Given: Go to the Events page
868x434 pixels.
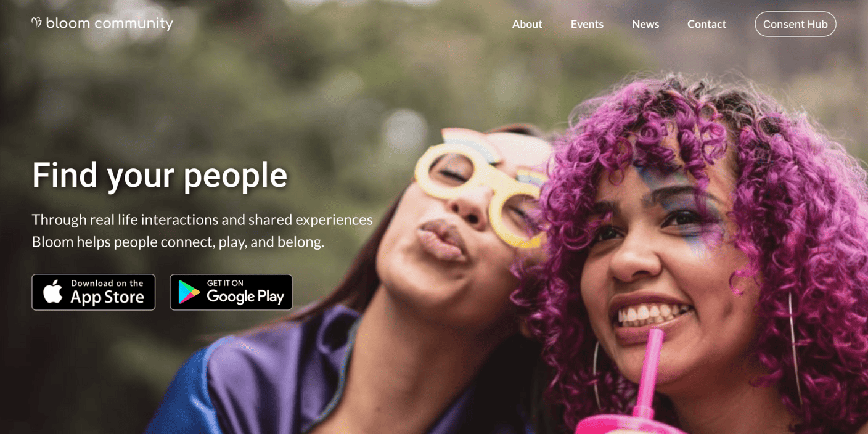Looking at the screenshot, I should click(x=587, y=24).
